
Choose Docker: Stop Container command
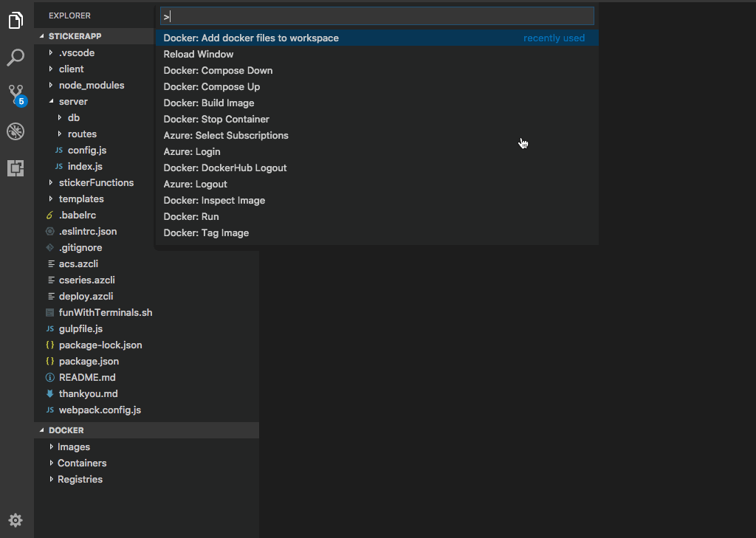(x=377, y=119)
